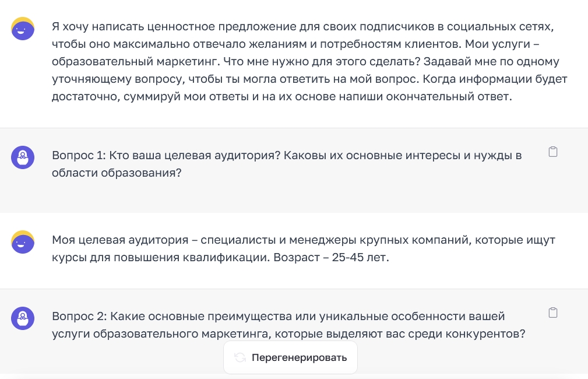This screenshot has width=588, height=379.
Task: Click the text 'области образования?'
Action: [x=117, y=173]
